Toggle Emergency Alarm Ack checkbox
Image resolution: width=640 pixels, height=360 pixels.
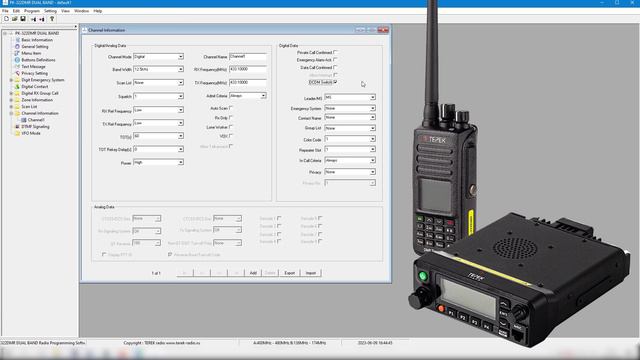pos(335,60)
